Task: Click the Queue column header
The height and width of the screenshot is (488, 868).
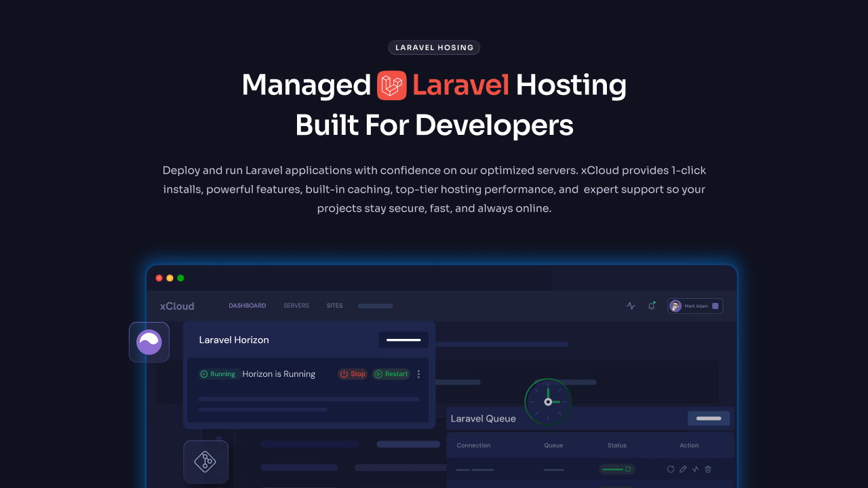Action: [x=553, y=445]
